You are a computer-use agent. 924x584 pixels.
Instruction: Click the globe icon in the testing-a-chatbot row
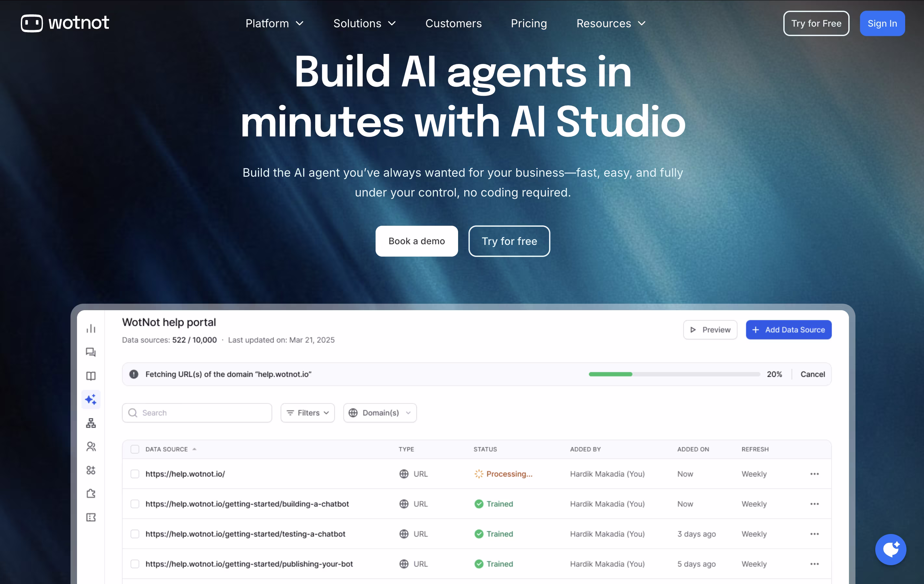[404, 534]
